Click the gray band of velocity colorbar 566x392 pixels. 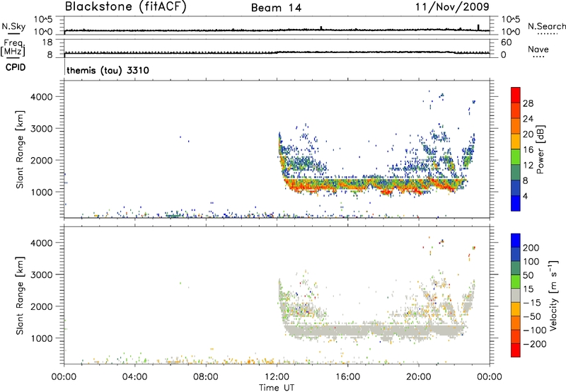point(516,295)
